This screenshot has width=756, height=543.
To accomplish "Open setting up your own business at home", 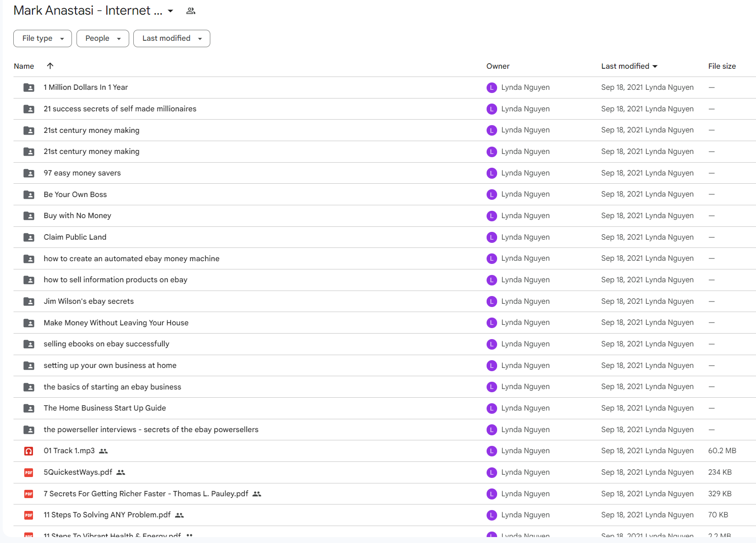I will pyautogui.click(x=110, y=365).
